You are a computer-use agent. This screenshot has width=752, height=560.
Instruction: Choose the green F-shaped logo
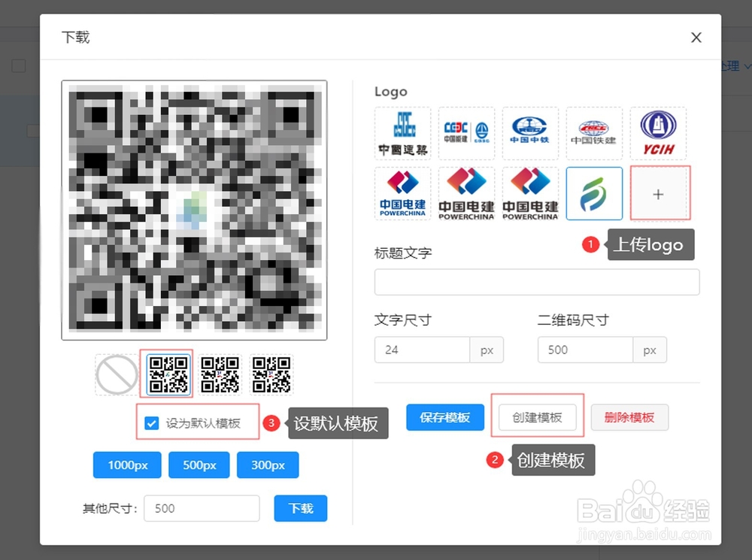click(x=594, y=193)
